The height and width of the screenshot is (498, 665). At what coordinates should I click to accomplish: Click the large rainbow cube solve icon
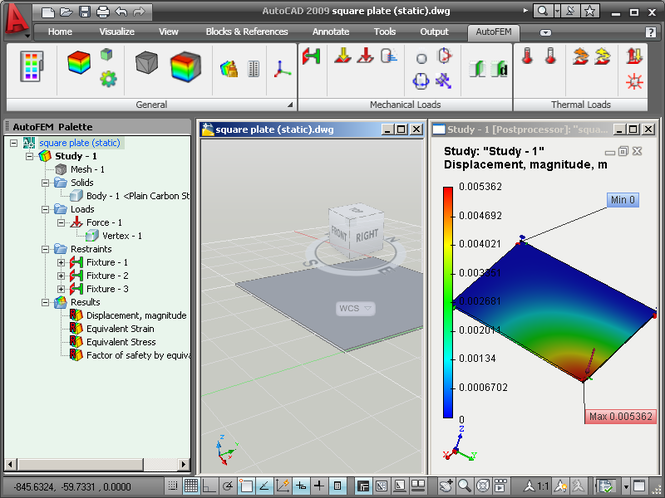(x=185, y=66)
